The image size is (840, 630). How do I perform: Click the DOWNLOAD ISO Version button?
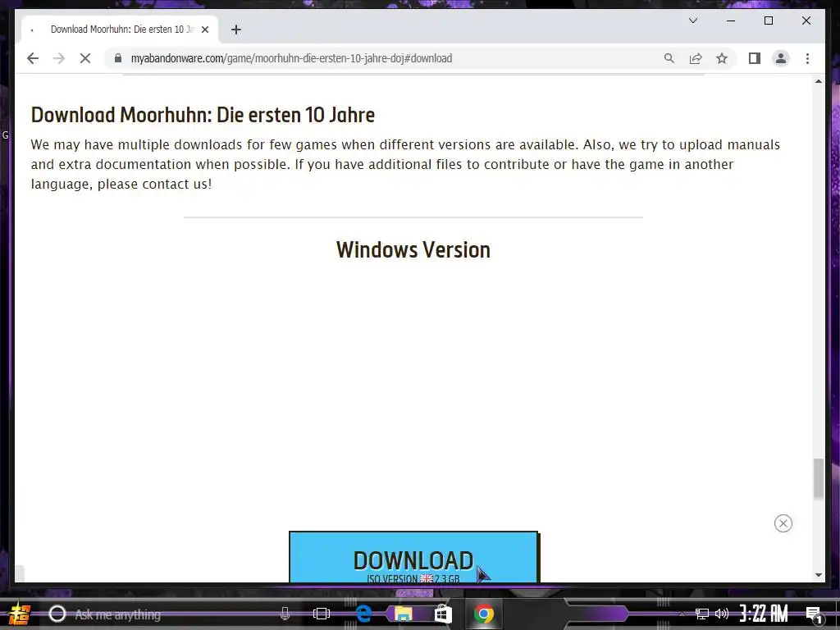tap(413, 557)
